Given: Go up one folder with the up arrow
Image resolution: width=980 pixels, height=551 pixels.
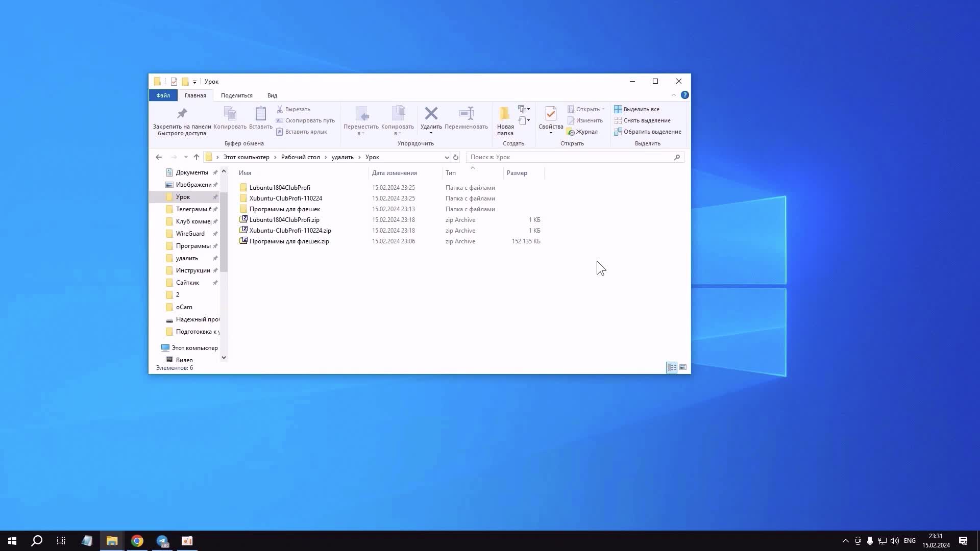Looking at the screenshot, I should point(197,157).
